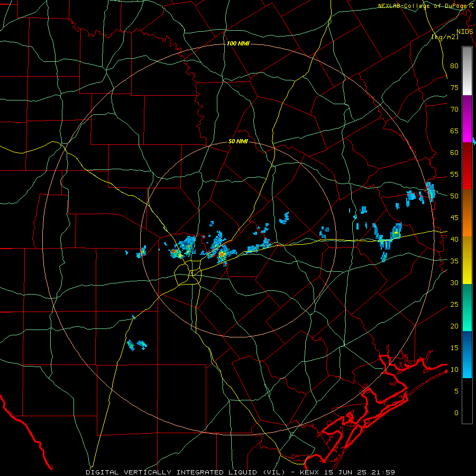Select the yellow segment of the color scale
The image size is (476, 476).
tap(467, 260)
